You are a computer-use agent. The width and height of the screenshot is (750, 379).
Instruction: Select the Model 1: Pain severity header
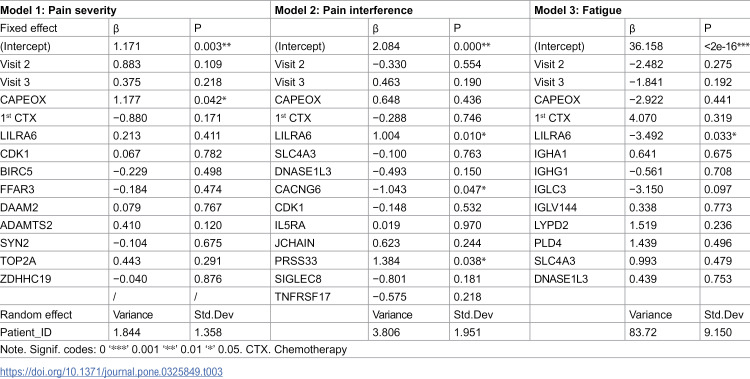coord(58,10)
